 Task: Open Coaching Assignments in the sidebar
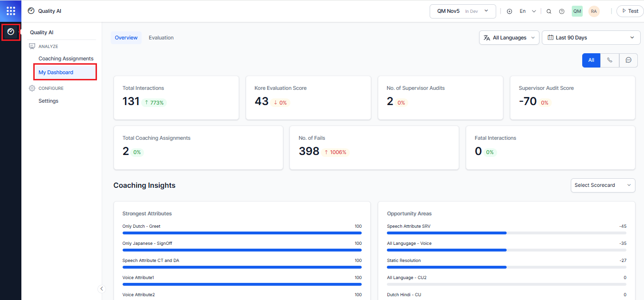click(x=66, y=58)
